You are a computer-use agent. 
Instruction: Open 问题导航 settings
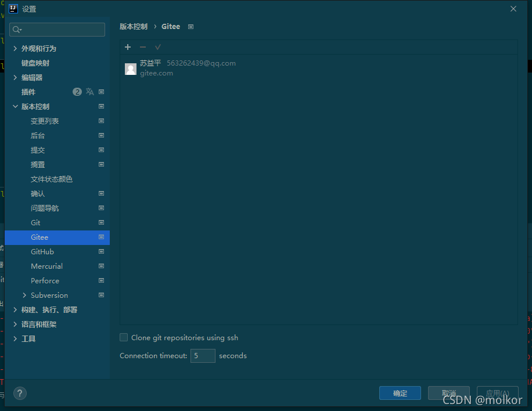pos(45,208)
